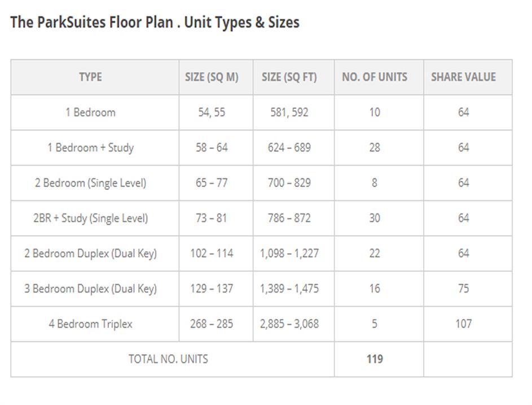Click the share value 107 cell
532x405 pixels.
pyautogui.click(x=463, y=324)
